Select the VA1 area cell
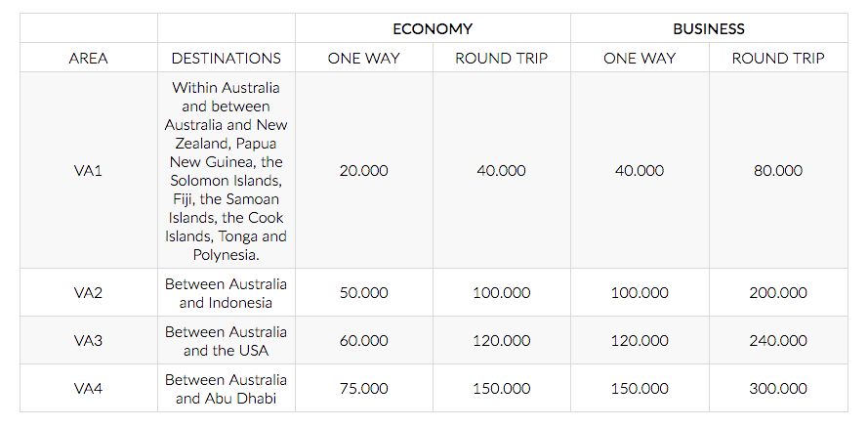868x427 pixels. (x=89, y=171)
